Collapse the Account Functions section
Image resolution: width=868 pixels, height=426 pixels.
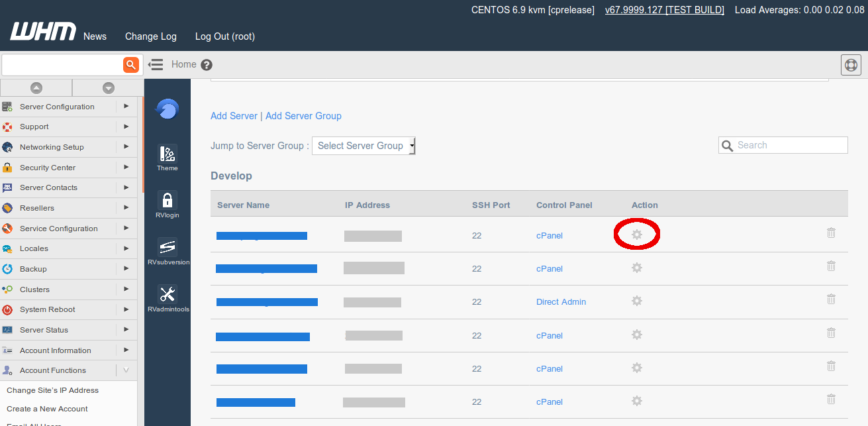tap(126, 370)
